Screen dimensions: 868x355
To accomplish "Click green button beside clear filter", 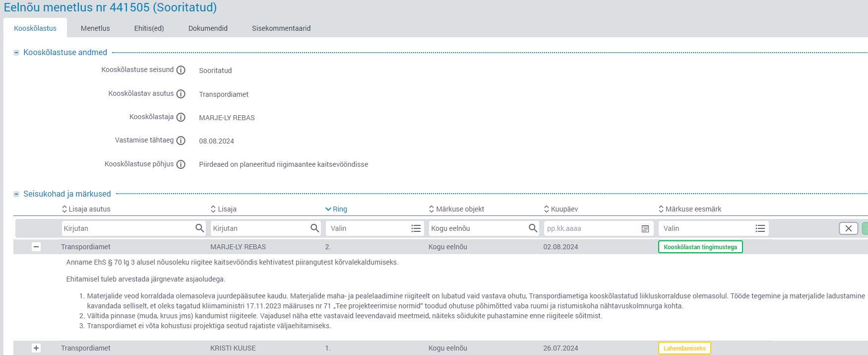I will coord(865,228).
